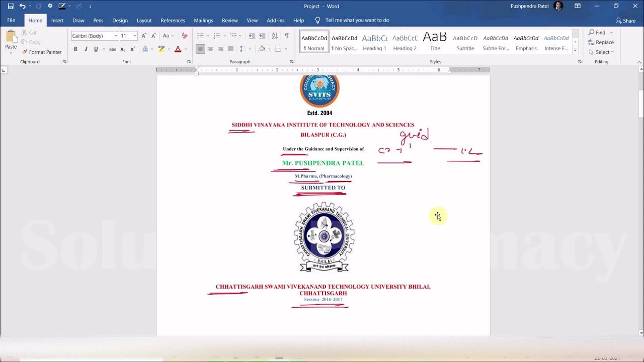Click Format Painter button

pyautogui.click(x=41, y=52)
